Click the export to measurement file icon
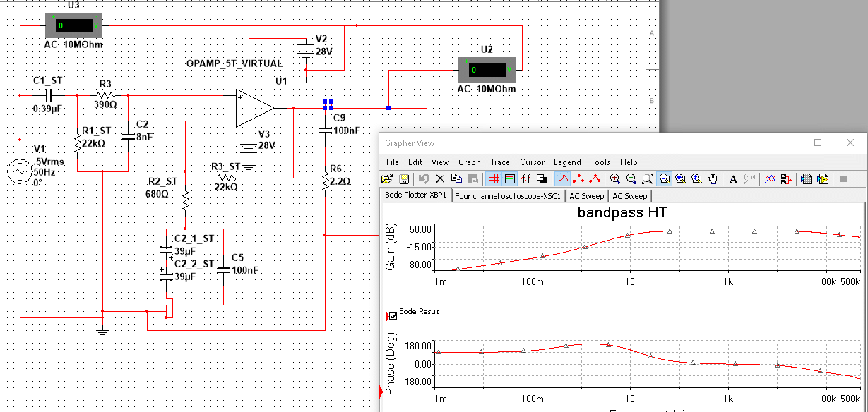The width and height of the screenshot is (868, 412). [823, 179]
